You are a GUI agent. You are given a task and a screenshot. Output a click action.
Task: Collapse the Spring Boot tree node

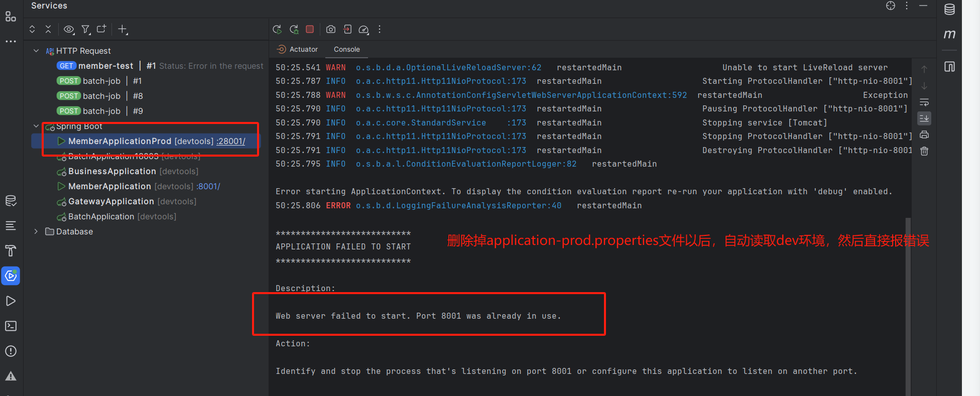coord(36,126)
